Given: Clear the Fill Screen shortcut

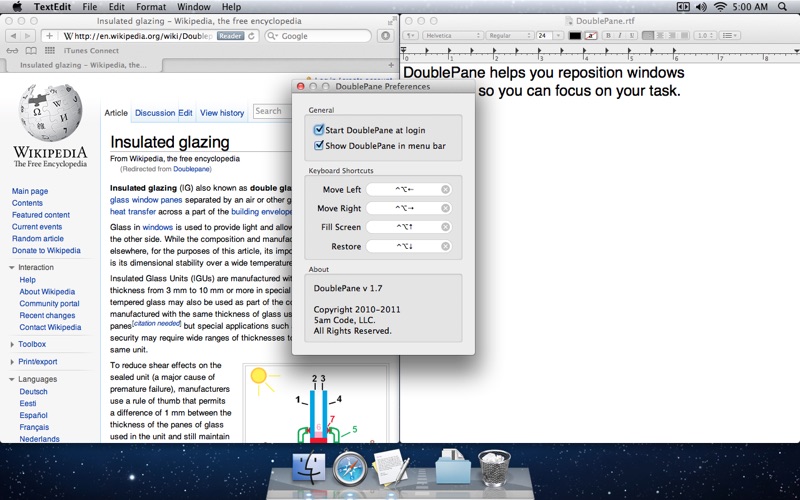Looking at the screenshot, I should 445,227.
